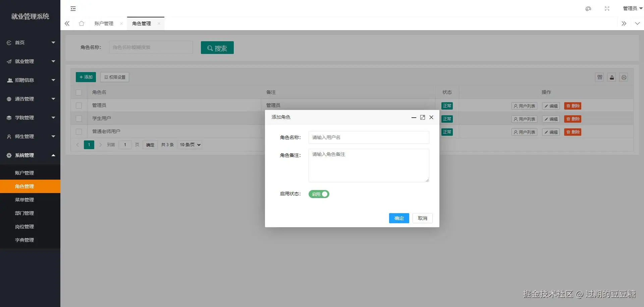
Task: Click 删除 for the 普通老师用户 row
Action: pyautogui.click(x=573, y=132)
